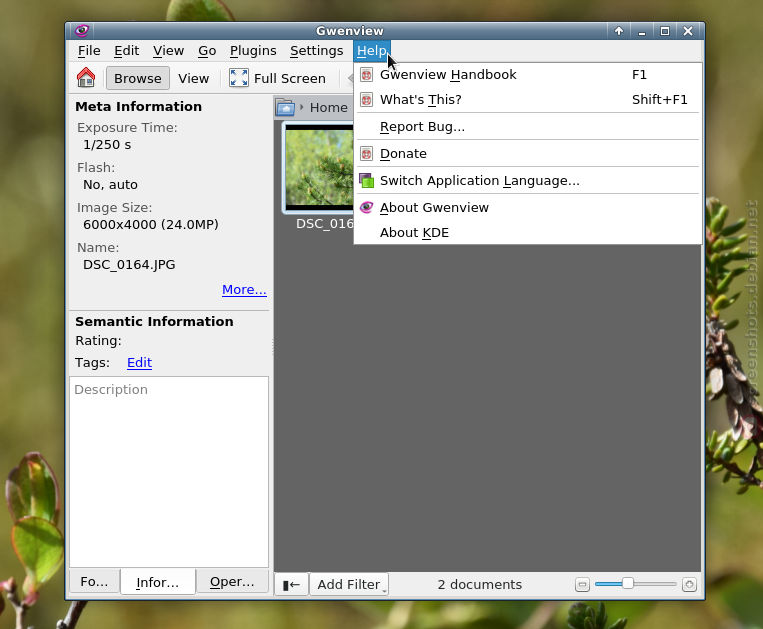
Task: Expand the breadcrumb arrow before Home
Action: click(302, 107)
